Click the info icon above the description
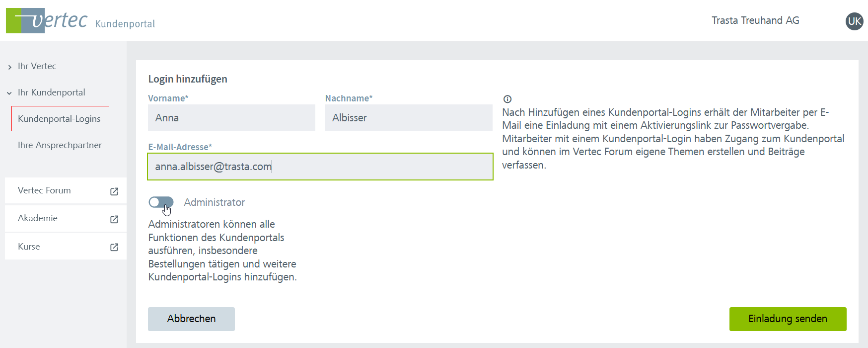This screenshot has width=868, height=348. 507,99
